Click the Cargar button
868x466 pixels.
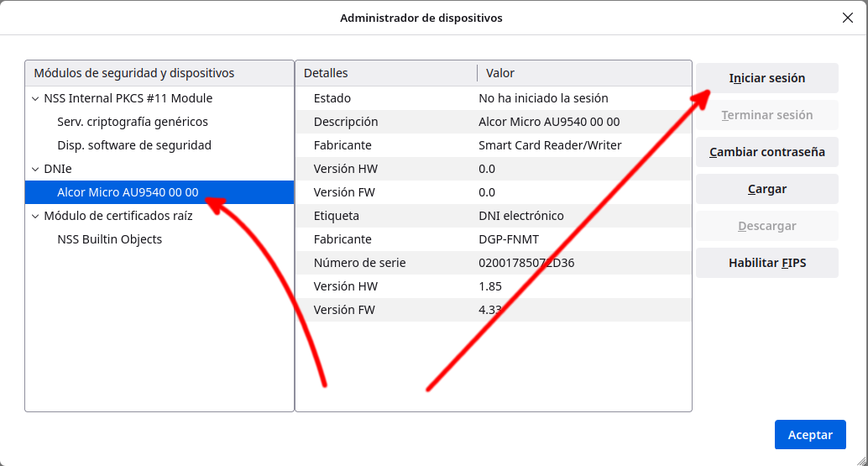(x=766, y=189)
